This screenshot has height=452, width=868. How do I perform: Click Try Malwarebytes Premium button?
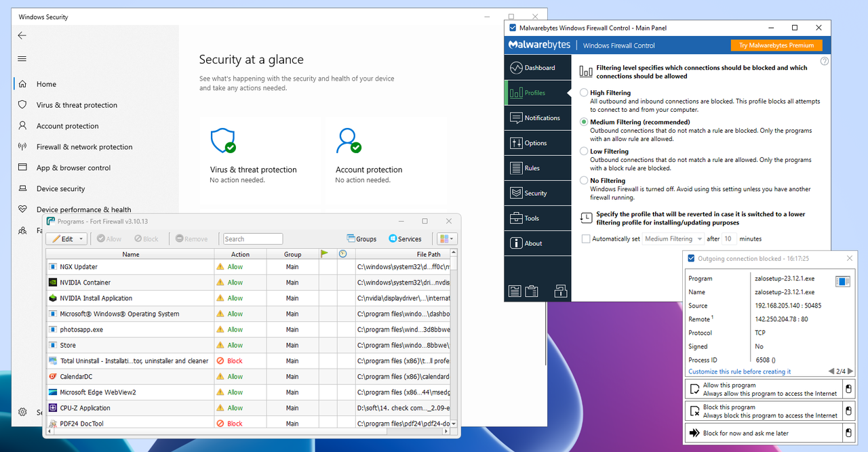(776, 45)
